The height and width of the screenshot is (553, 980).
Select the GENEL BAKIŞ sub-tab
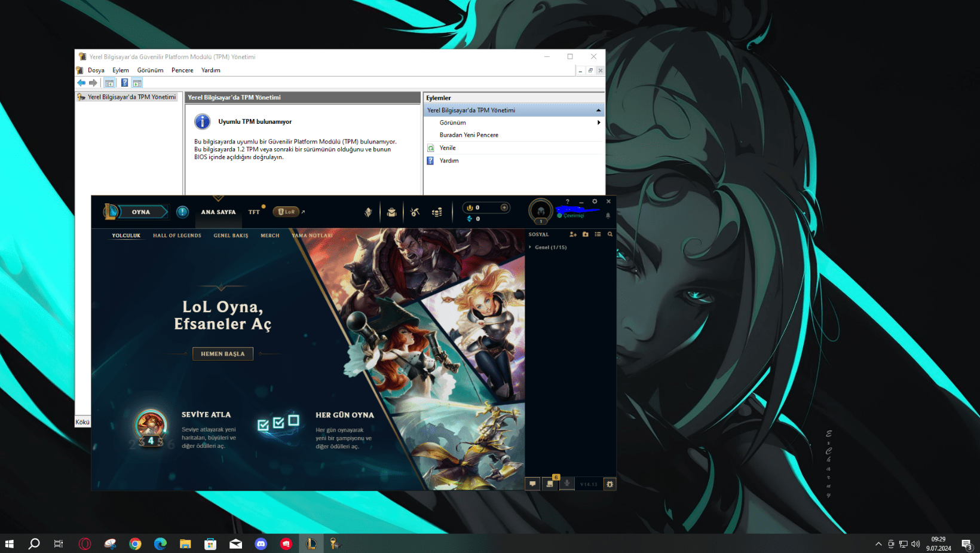click(x=231, y=236)
